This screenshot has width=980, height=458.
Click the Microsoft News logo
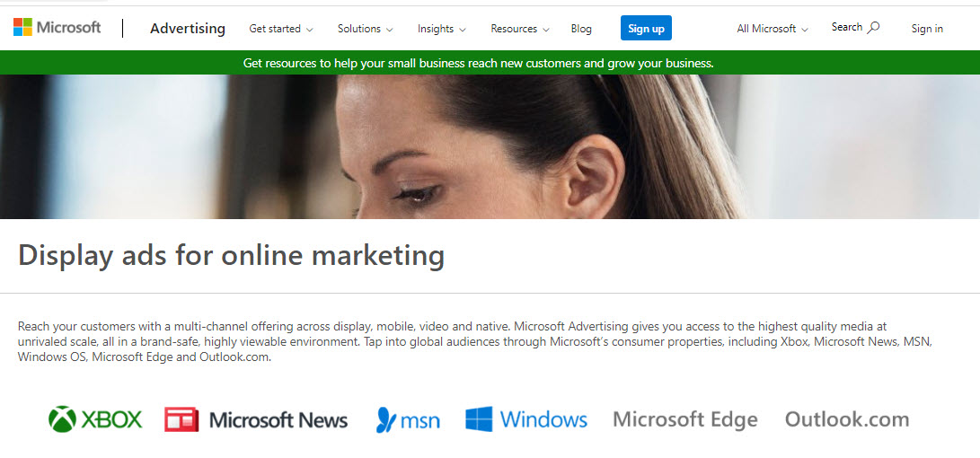click(x=256, y=420)
